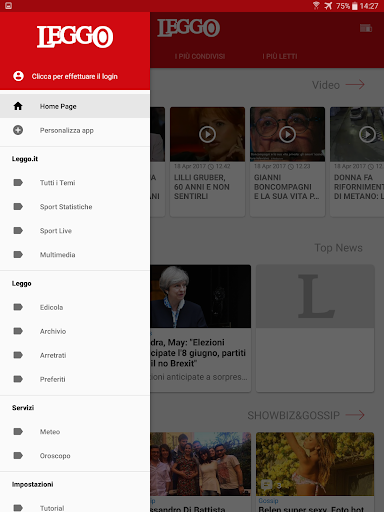
Task: Expand the SHOWBIZ&GOSSIP section arrow
Action: 355,415
